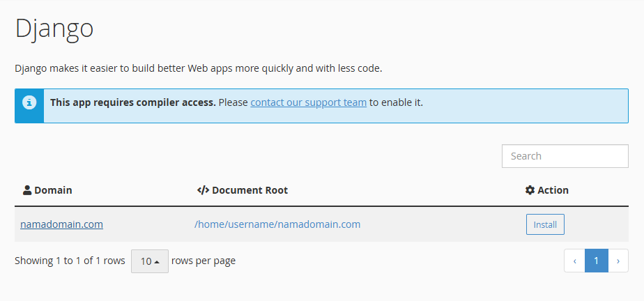Open the namadomain.com domain link
This screenshot has width=644, height=301.
(x=61, y=224)
